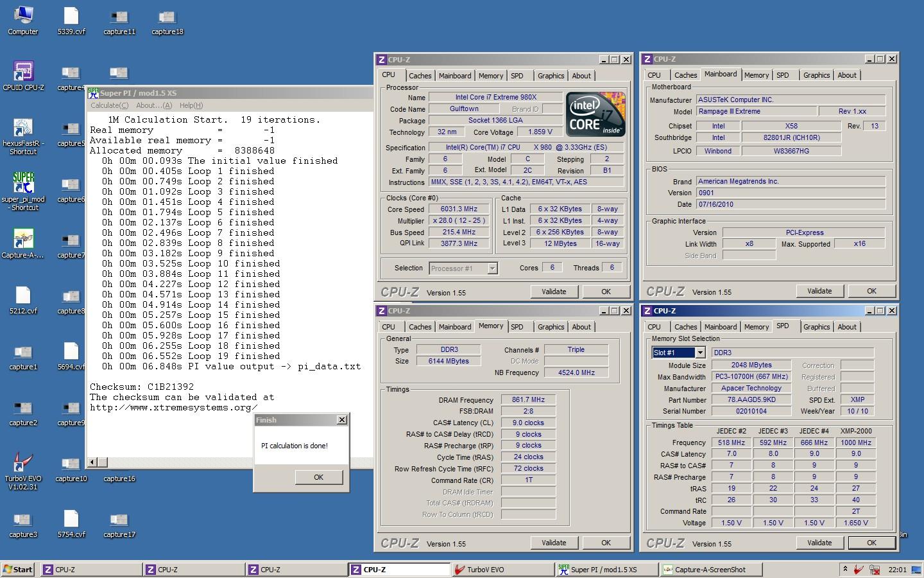This screenshot has width=924, height=578.
Task: Click the Core Speed value field
Action: click(x=459, y=209)
